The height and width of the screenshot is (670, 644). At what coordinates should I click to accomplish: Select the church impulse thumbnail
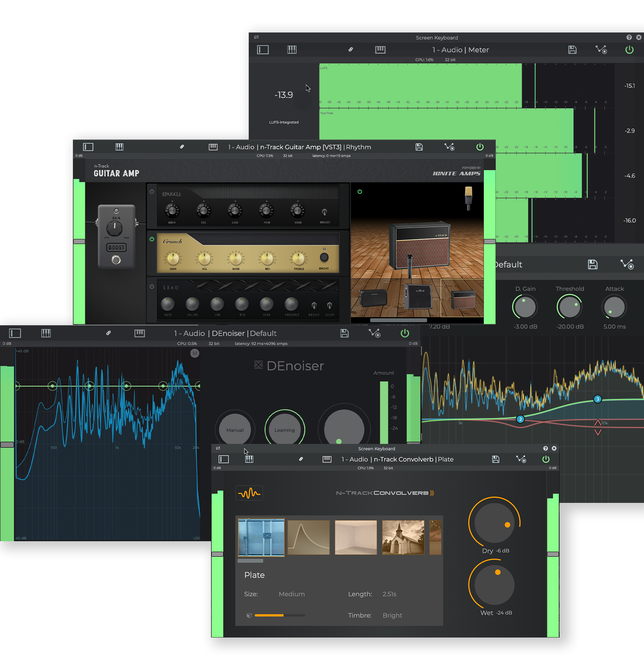coord(403,537)
